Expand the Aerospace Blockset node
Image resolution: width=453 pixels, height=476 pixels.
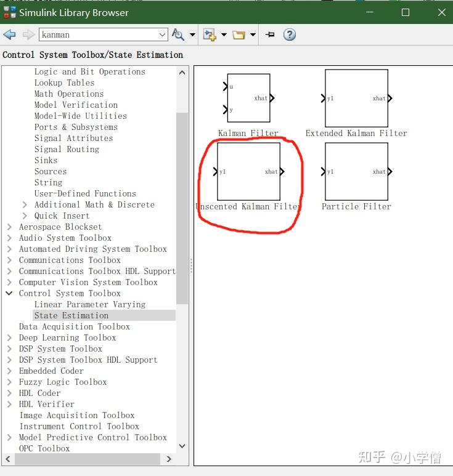pyautogui.click(x=9, y=227)
